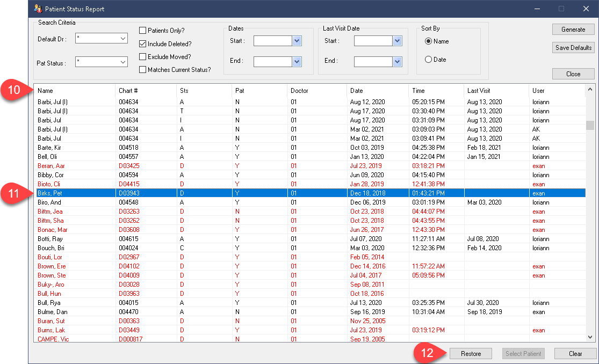
Task: Select the Burns, Lak row
Action: [311, 330]
